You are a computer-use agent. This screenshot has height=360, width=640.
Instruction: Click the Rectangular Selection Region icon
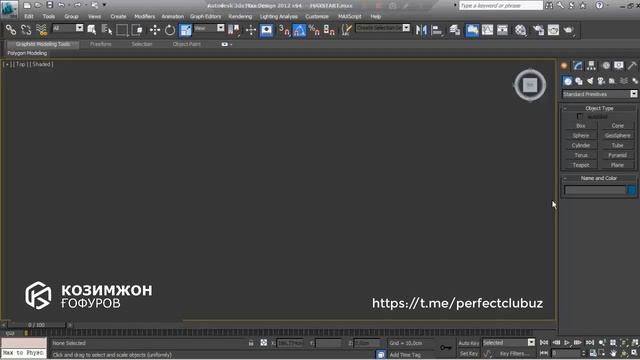click(x=122, y=30)
